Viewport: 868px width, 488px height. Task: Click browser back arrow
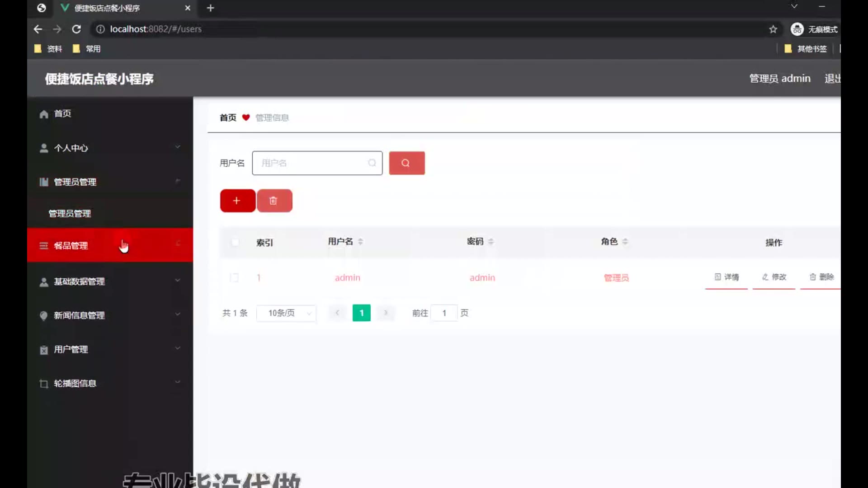pyautogui.click(x=38, y=29)
